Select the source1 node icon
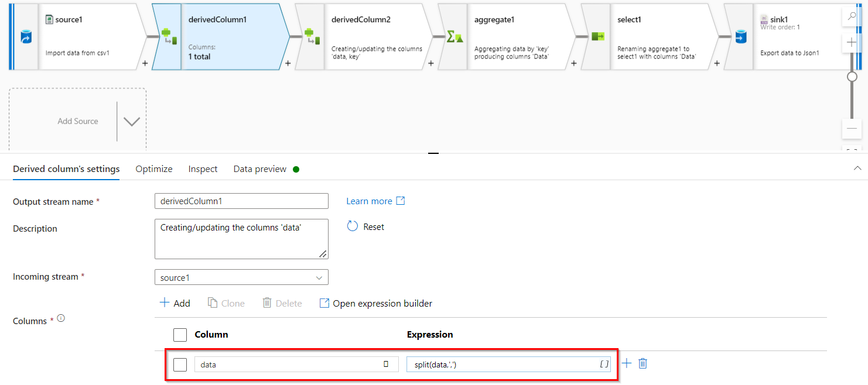Image resolution: width=868 pixels, height=385 pixels. coord(26,37)
